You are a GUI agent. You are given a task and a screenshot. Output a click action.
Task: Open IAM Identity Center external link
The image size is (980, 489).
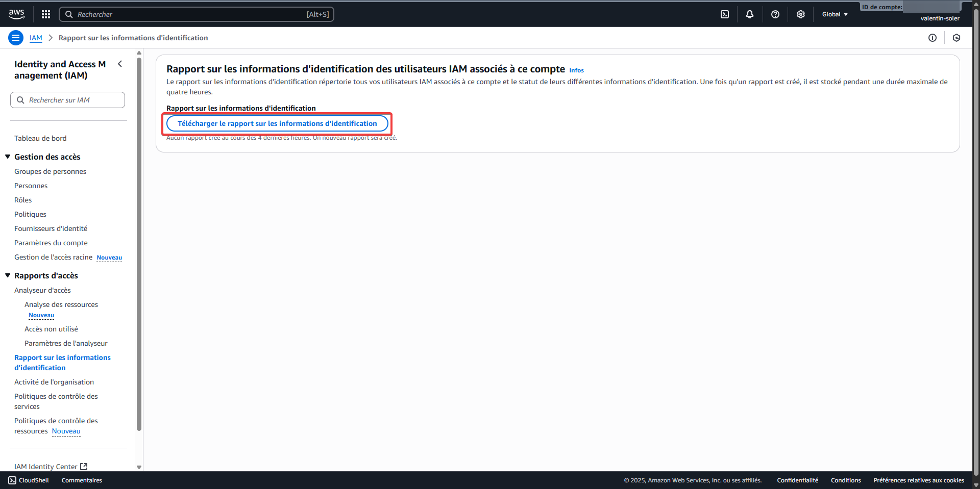pos(51,467)
